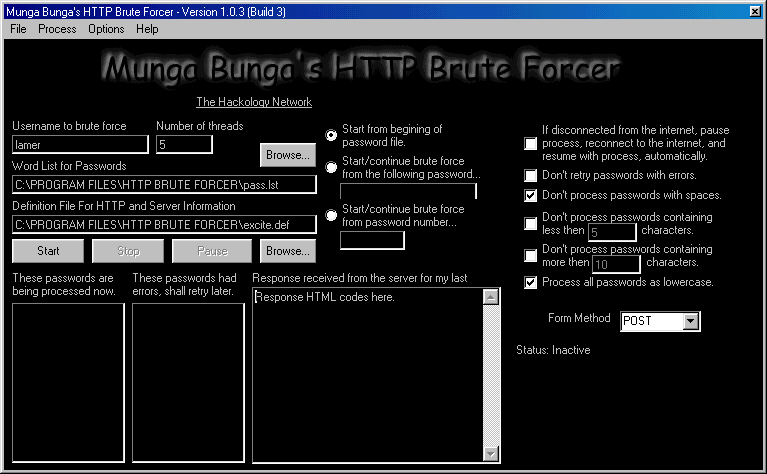Open the File menu
Screen dimensions: 767x474
click(x=18, y=29)
